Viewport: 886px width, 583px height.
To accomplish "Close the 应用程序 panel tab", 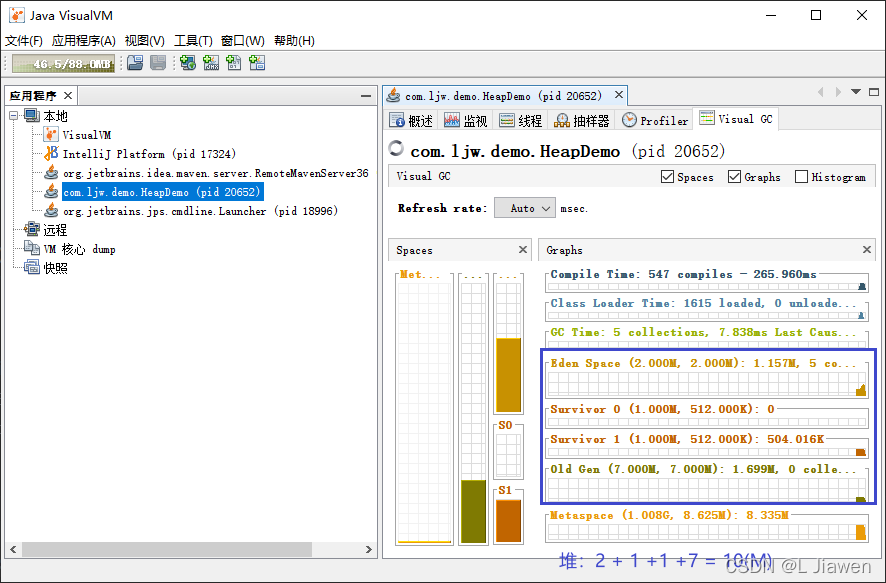I will tap(68, 95).
